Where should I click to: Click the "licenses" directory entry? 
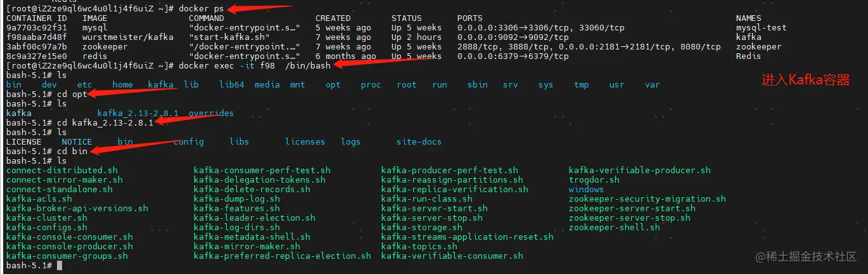coord(305,141)
